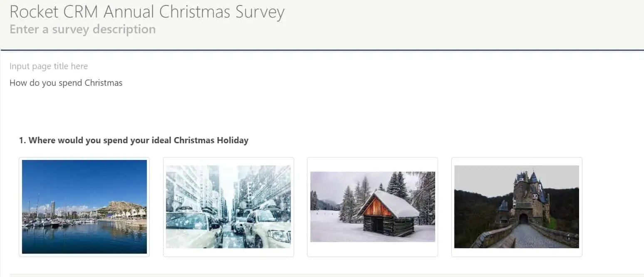Choose the snowy city taxis picture
The image size is (644, 277).
pyautogui.click(x=228, y=207)
